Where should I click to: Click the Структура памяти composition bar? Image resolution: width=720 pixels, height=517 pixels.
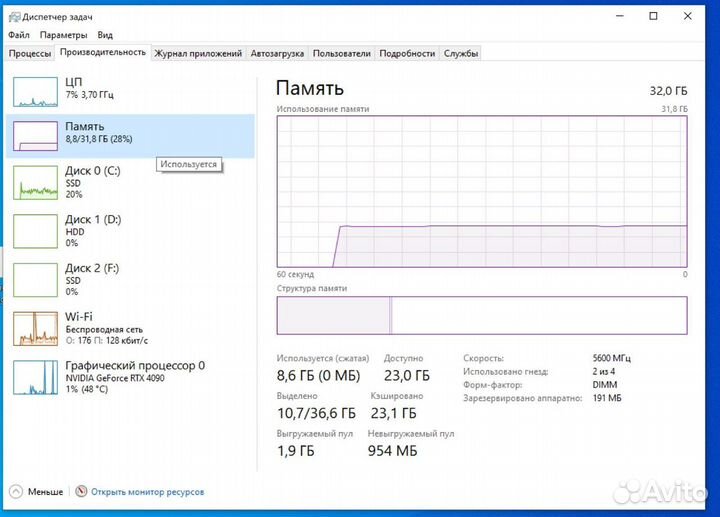click(x=482, y=315)
